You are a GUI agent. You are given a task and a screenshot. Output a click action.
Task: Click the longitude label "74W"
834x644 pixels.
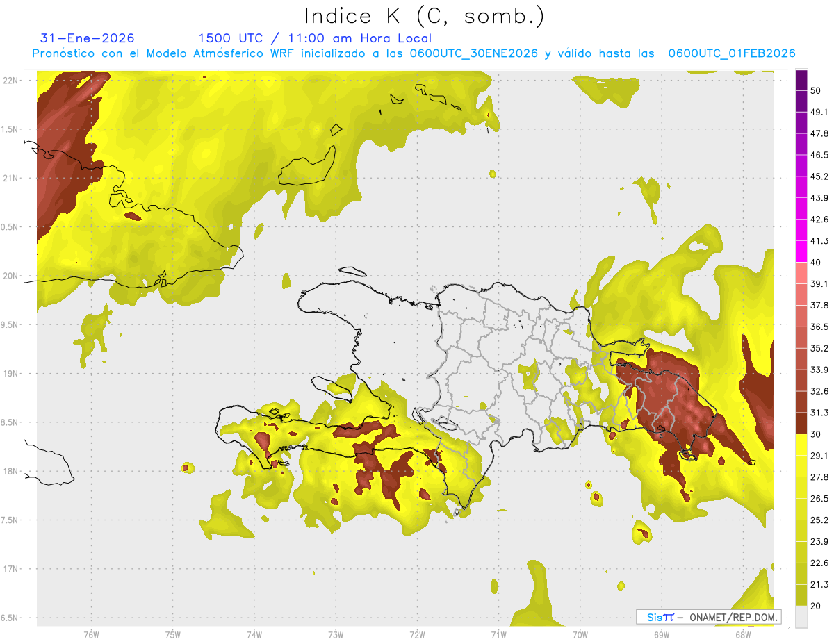click(x=254, y=635)
